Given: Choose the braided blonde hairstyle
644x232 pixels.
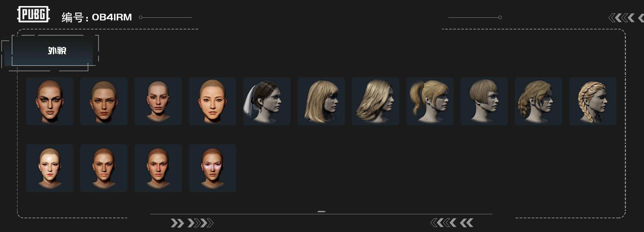Looking at the screenshot, I should click(x=593, y=101).
